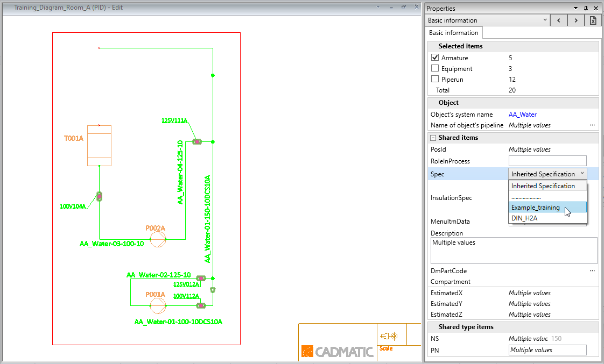Viewport: 604px width, 364px height.
Task: Restore the Training_Diagram_Room_A document window
Action: pos(404,7)
